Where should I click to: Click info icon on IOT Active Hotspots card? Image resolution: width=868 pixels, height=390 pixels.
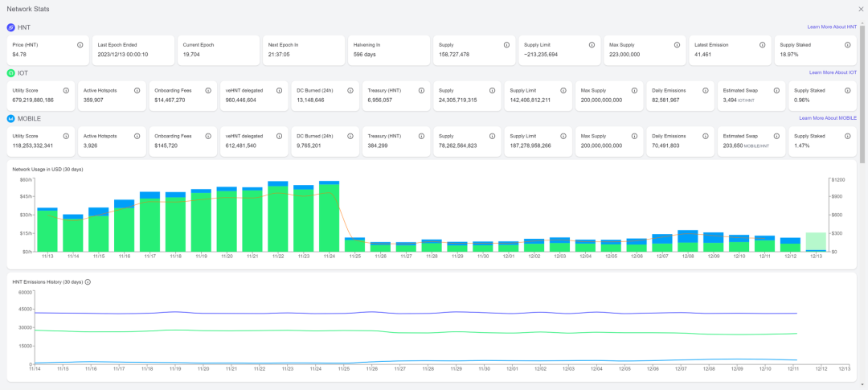(137, 91)
